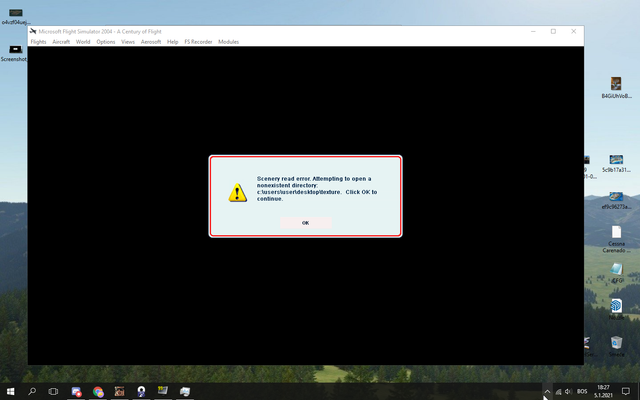
Task: Click the Flight Simulator 2004 title bar text
Action: tap(100, 31)
